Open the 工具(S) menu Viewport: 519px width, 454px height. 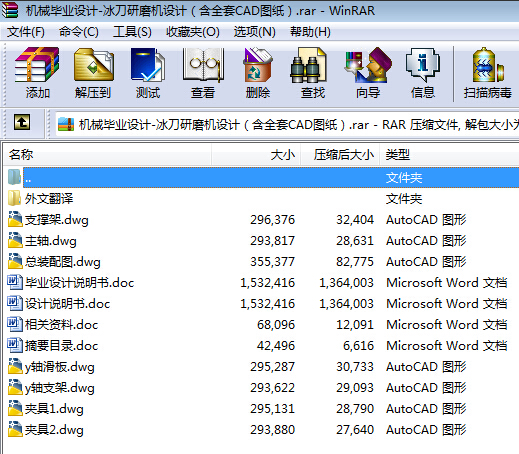tap(132, 32)
